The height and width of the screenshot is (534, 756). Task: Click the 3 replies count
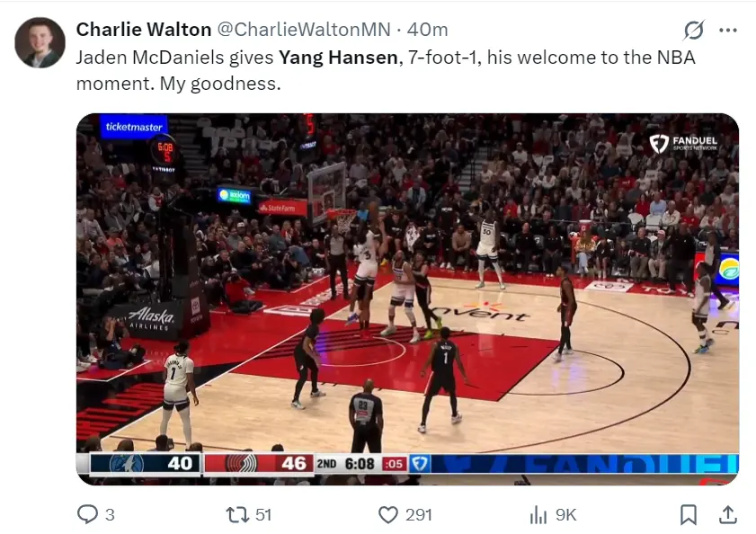(110, 515)
